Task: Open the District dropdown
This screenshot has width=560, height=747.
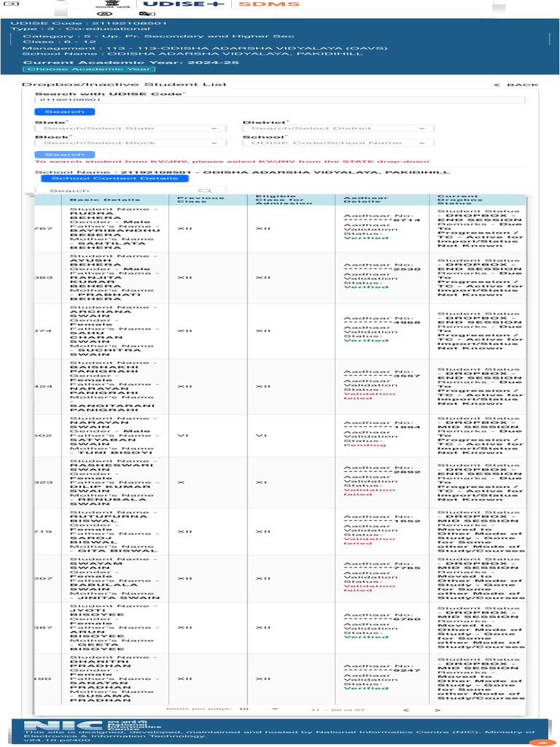Action: click(338, 128)
